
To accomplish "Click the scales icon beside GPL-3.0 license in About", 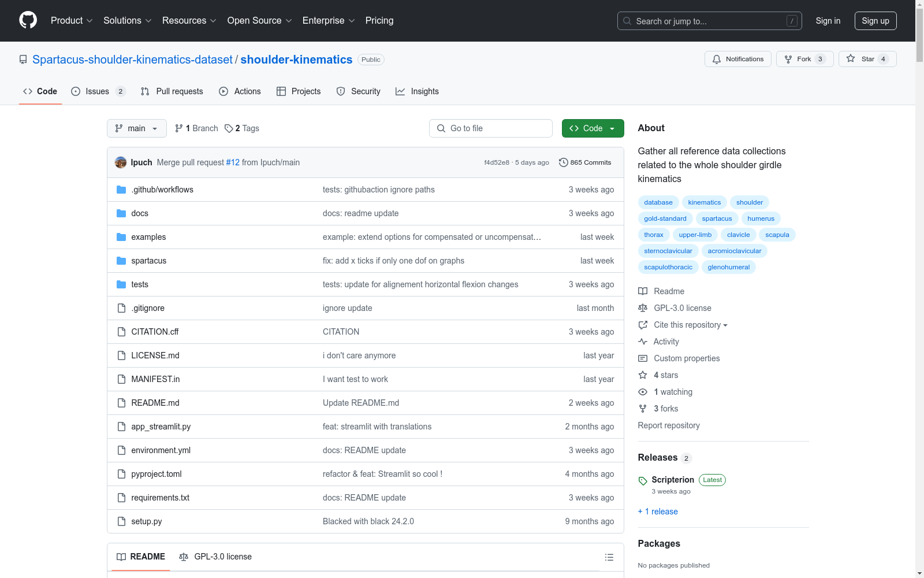I will tap(643, 308).
